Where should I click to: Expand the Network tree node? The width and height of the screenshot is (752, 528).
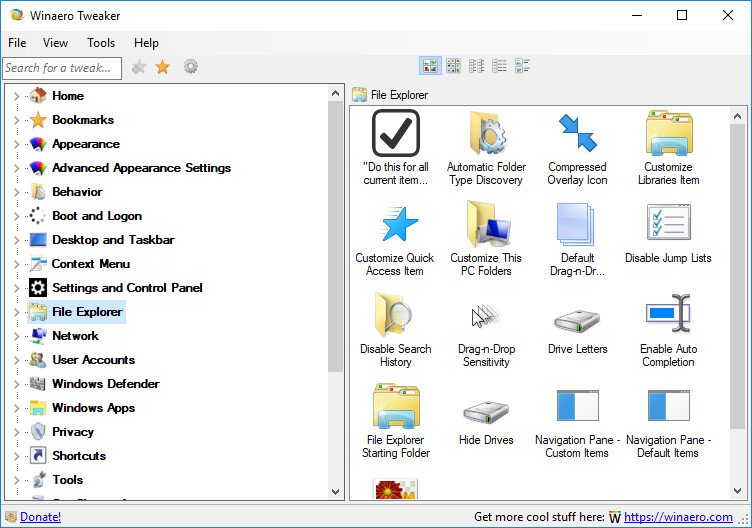(x=16, y=336)
